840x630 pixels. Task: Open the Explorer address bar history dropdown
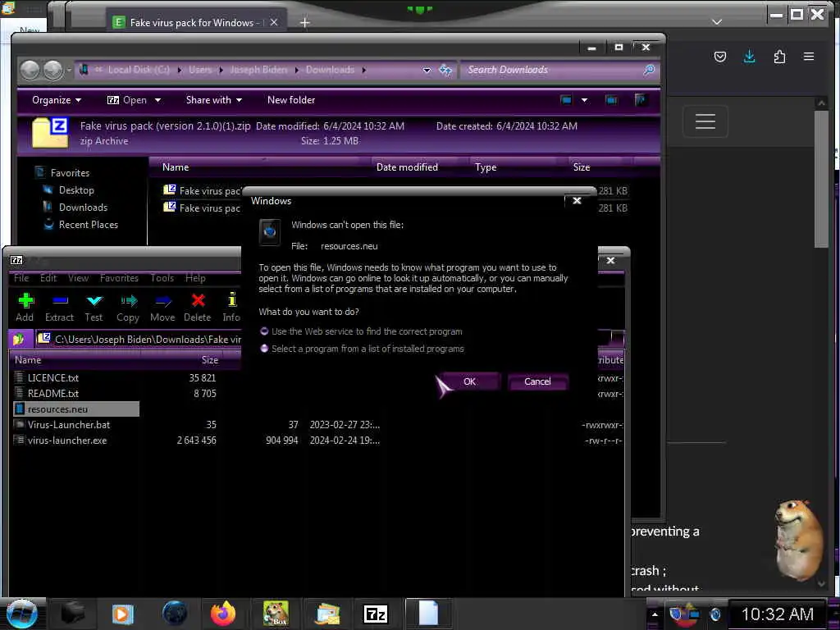point(427,71)
